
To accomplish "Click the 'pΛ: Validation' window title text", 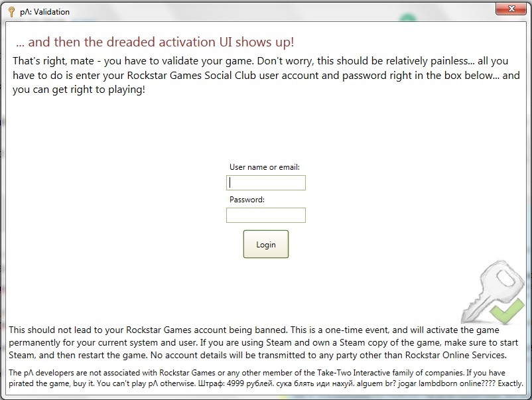I will pyautogui.click(x=45, y=12).
